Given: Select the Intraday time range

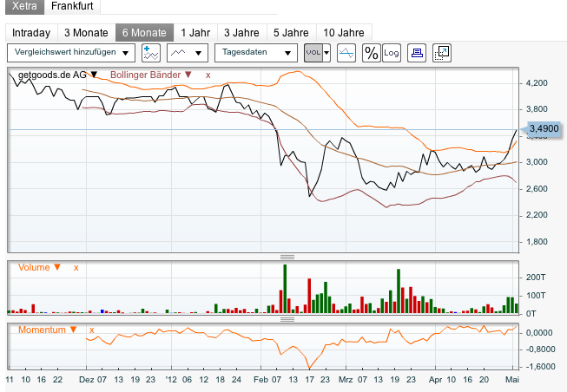Looking at the screenshot, I should click(31, 33).
